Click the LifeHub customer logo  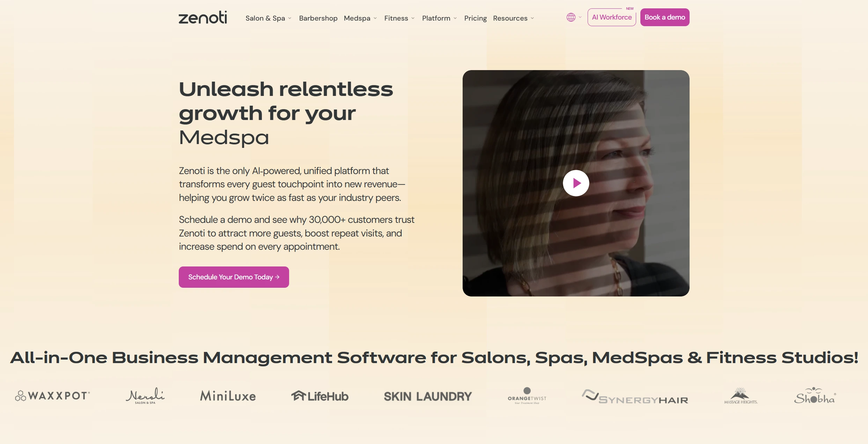320,396
